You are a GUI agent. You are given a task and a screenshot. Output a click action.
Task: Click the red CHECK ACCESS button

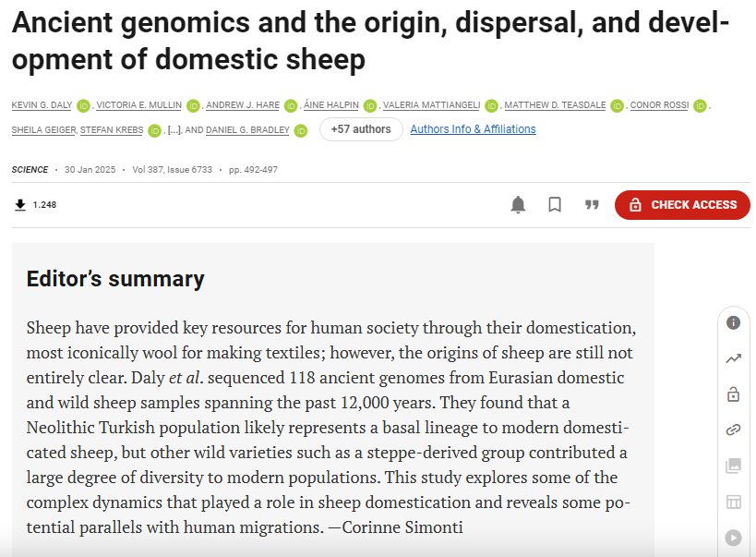(682, 205)
